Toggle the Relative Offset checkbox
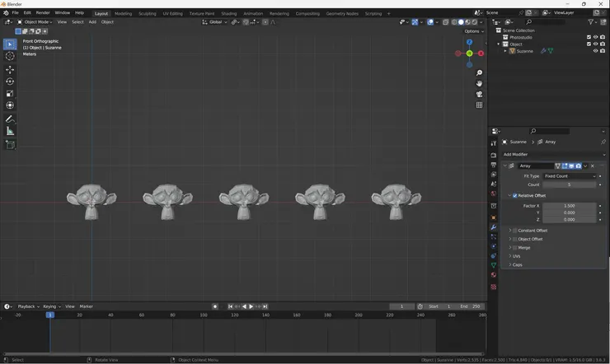The height and width of the screenshot is (364, 610). click(515, 196)
